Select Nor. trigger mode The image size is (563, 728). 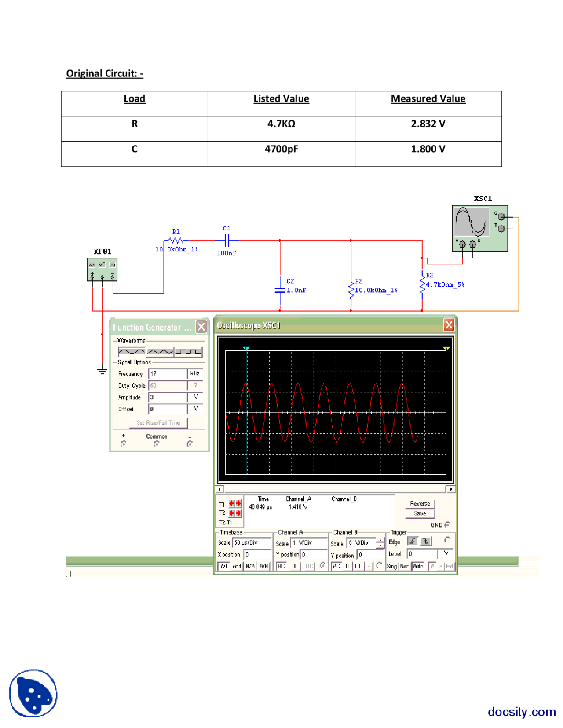(405, 566)
